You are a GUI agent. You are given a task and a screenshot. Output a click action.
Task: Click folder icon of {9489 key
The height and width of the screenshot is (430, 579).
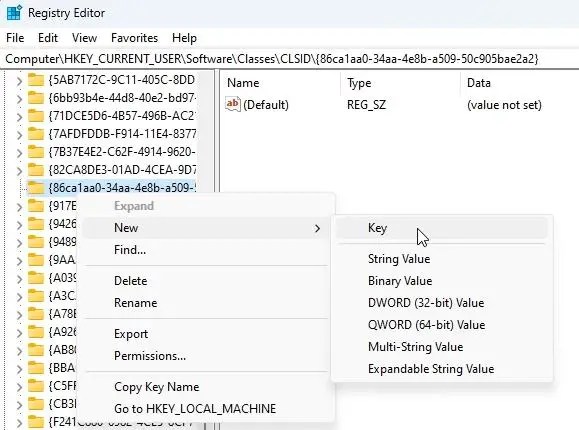coord(36,242)
